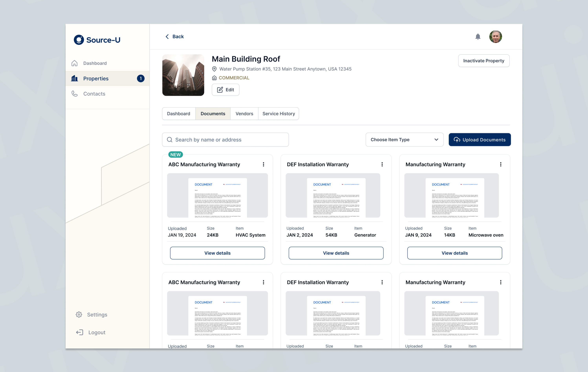Open the ABC Manufacturing Warranty options menu
Viewport: 588px width, 372px height.
(x=264, y=164)
